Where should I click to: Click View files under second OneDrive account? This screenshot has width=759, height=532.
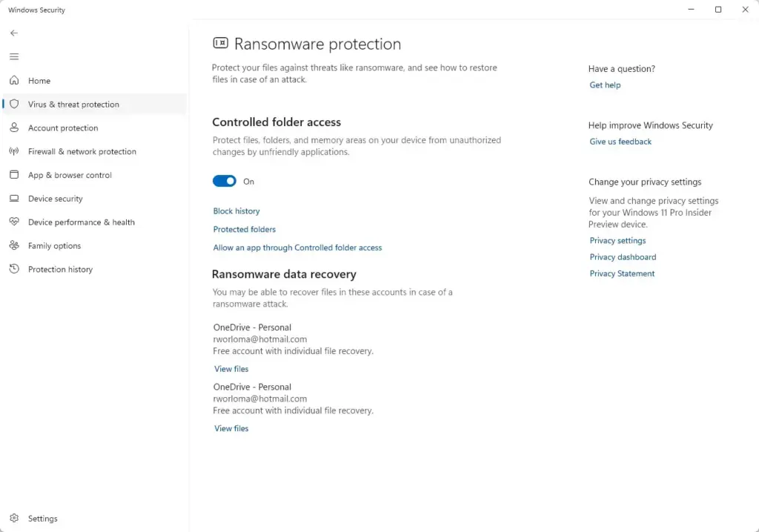point(231,428)
